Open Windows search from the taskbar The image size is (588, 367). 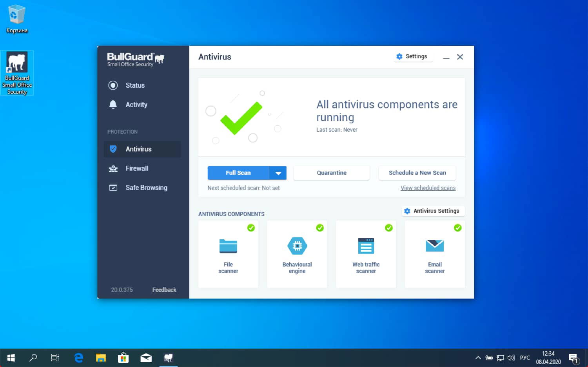33,358
